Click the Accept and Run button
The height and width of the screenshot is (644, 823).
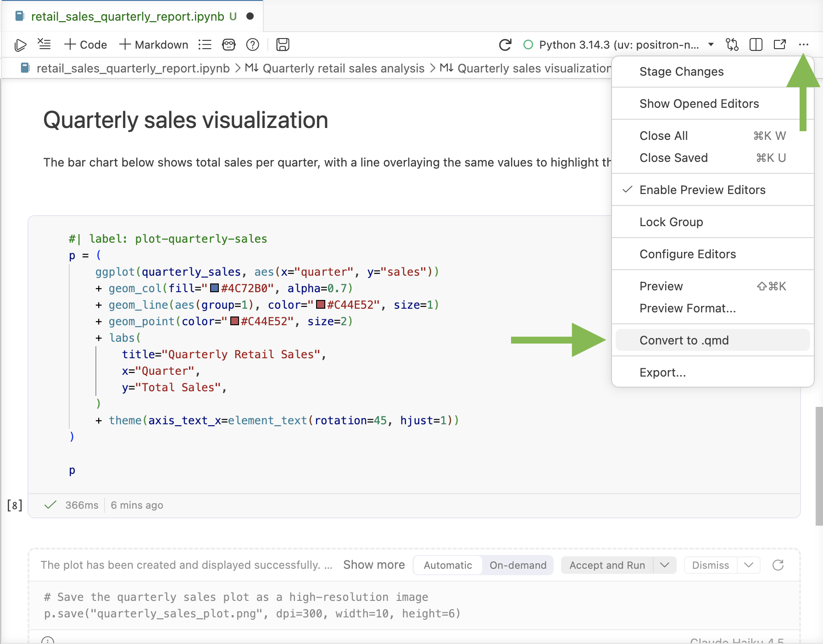607,565
